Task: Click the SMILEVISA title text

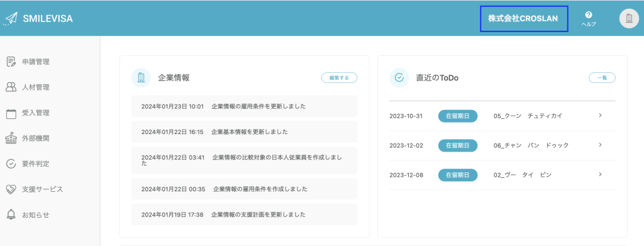Action: click(48, 18)
